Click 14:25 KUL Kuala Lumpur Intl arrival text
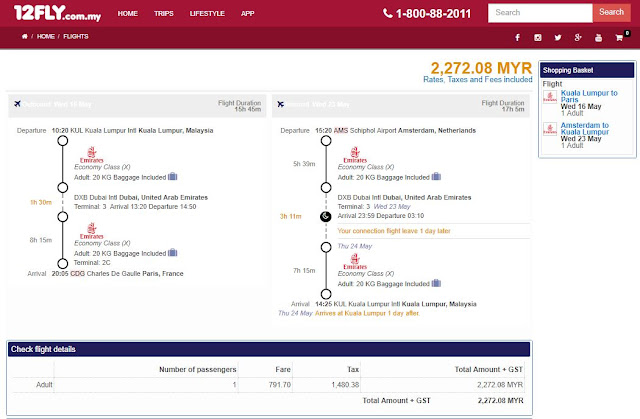The height and width of the screenshot is (419, 640). point(396,304)
